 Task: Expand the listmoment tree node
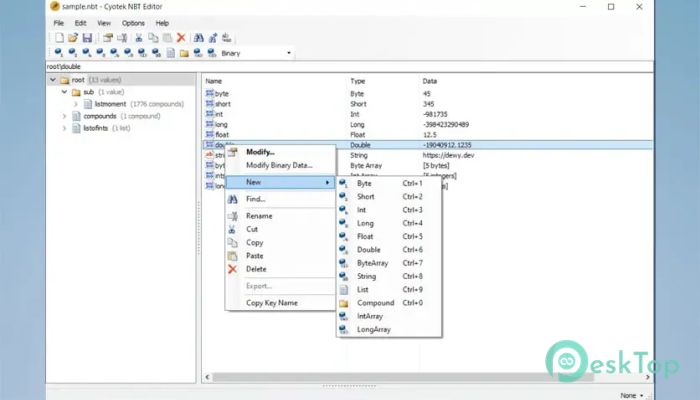(x=76, y=104)
